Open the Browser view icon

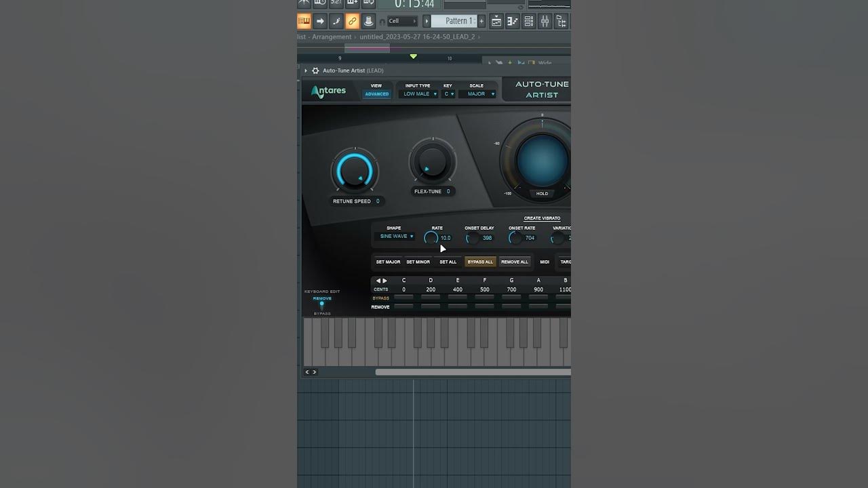click(x=561, y=21)
